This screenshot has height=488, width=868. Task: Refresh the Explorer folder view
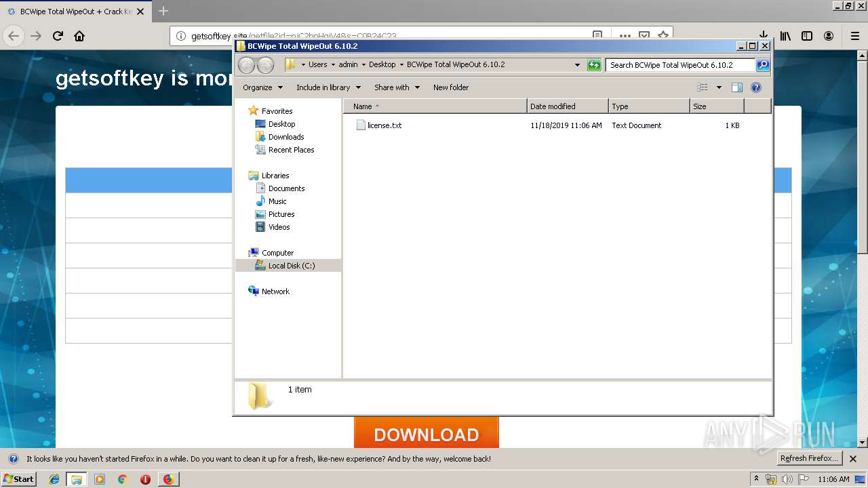pyautogui.click(x=594, y=65)
